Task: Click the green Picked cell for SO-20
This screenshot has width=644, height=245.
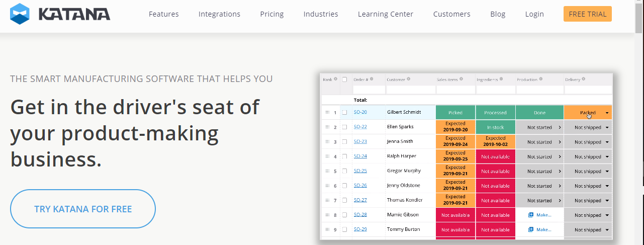Action: tap(455, 113)
